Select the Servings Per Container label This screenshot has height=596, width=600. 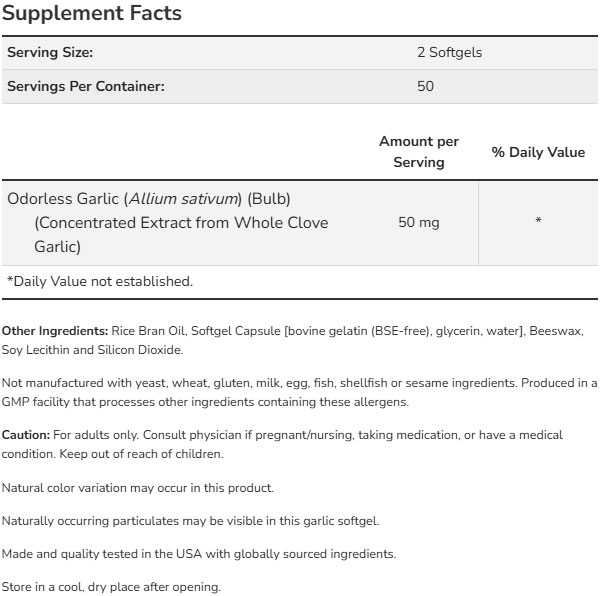pos(86,86)
